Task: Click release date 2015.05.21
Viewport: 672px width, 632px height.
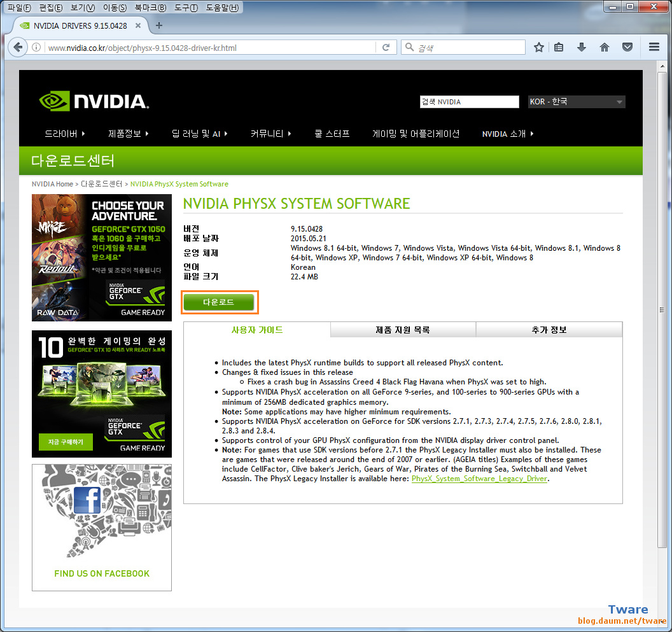Action: pyautogui.click(x=308, y=239)
